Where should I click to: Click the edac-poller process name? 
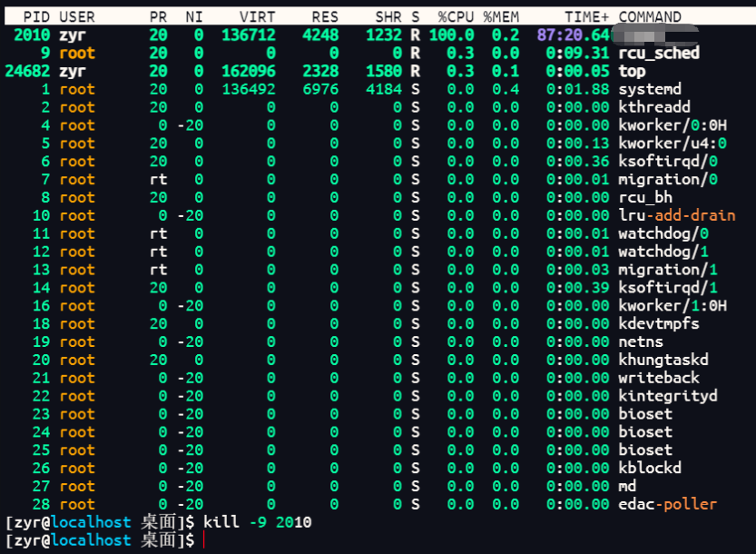point(668,504)
